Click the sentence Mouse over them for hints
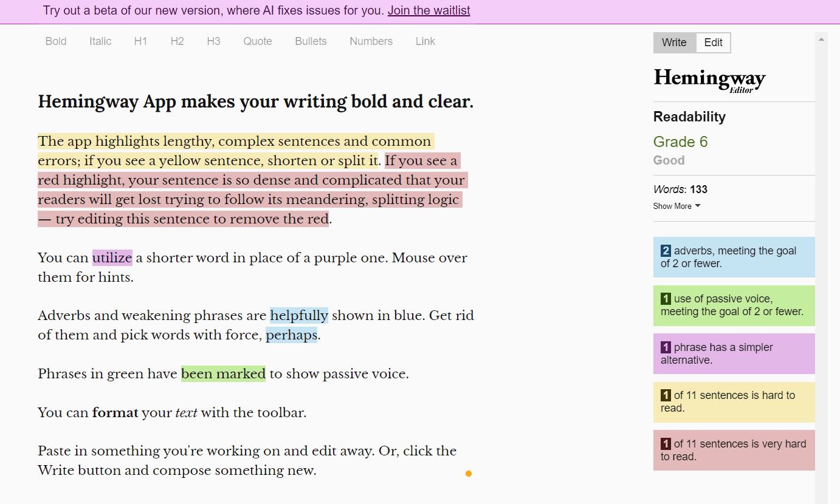This screenshot has width=840, height=504. pos(252,268)
